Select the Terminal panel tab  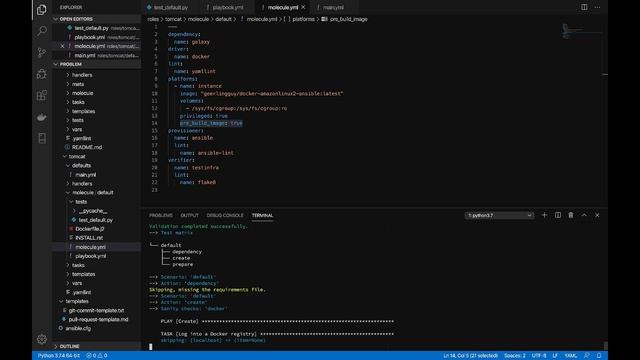(262, 215)
